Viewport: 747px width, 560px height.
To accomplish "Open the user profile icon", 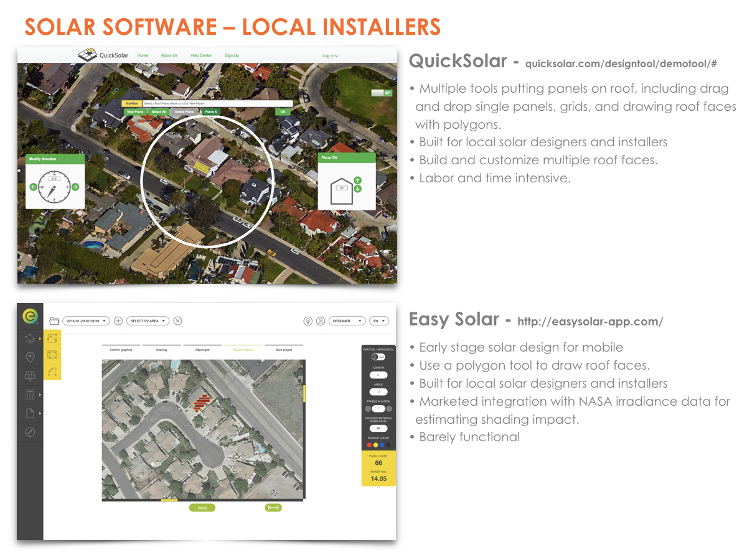I will pos(321,321).
